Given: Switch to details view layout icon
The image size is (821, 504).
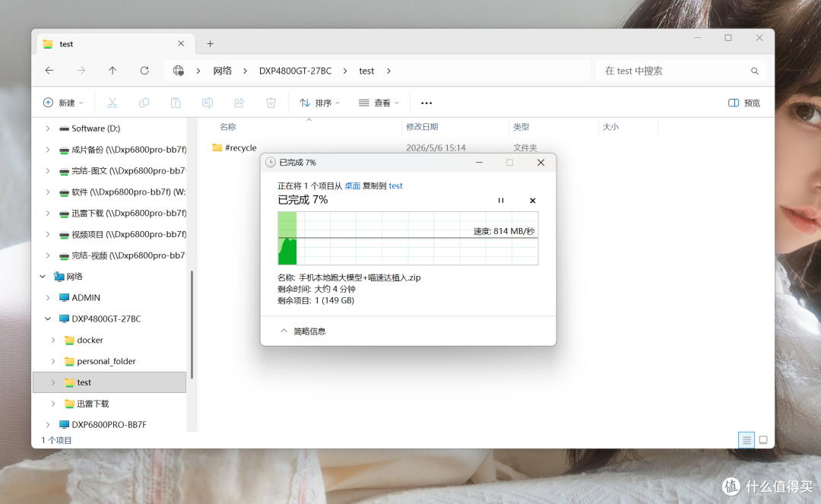Looking at the screenshot, I should click(x=747, y=440).
